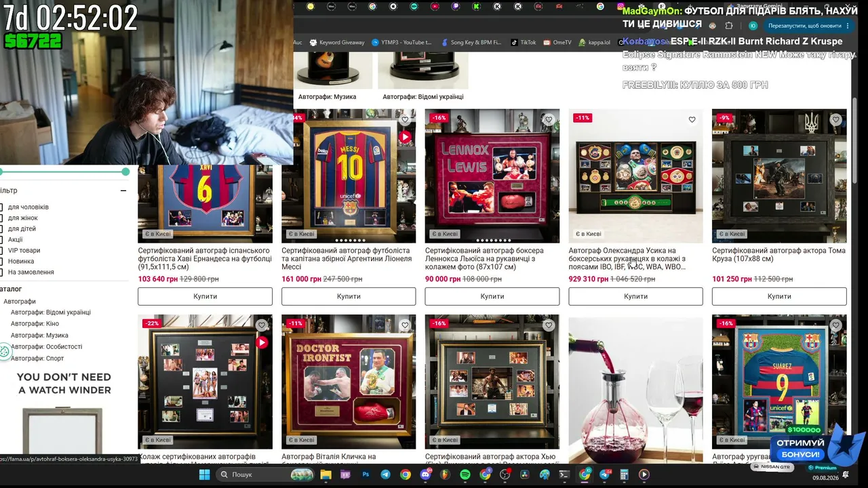
Task: Launch Photoshop from the taskbar
Action: coord(366,474)
